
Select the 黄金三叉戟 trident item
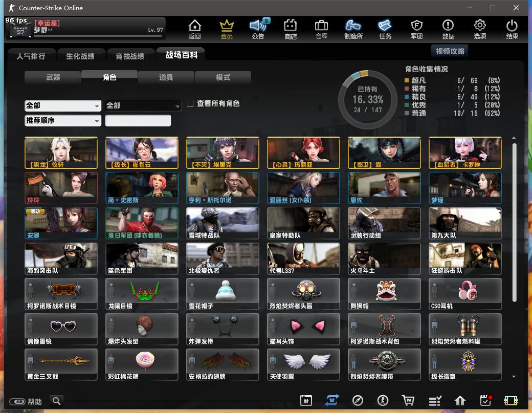pyautogui.click(x=61, y=364)
